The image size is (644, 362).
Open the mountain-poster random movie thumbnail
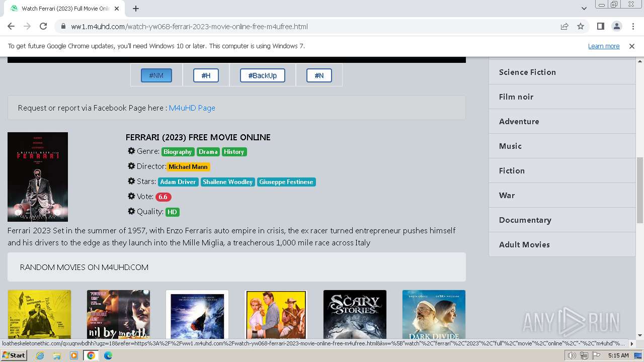tap(197, 314)
